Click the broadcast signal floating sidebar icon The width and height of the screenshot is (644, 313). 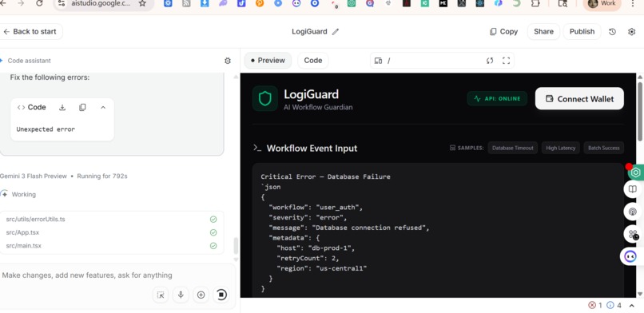tap(633, 212)
